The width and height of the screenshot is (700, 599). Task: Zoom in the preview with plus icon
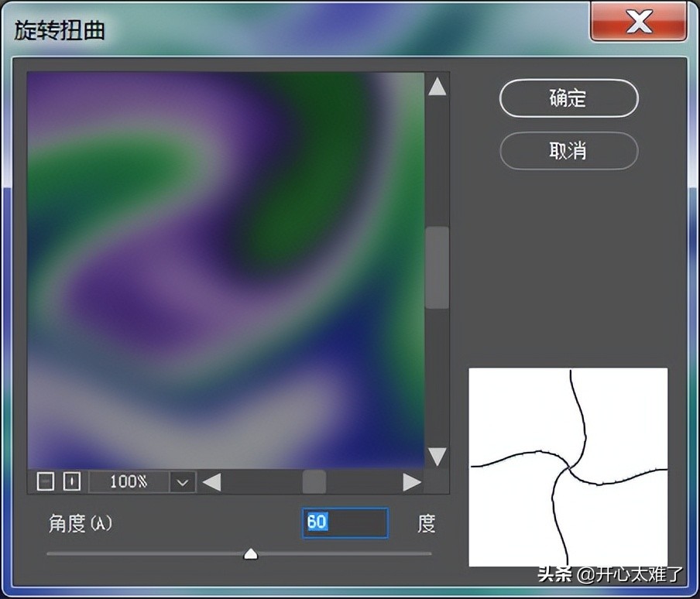(72, 481)
